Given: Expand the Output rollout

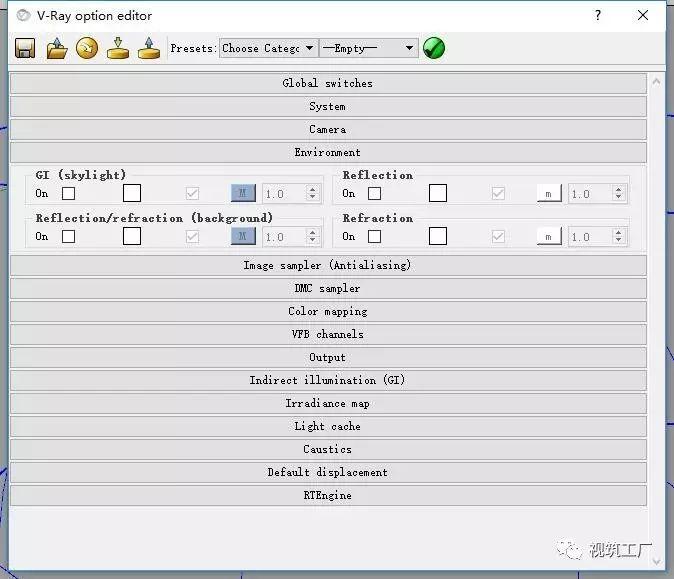Looking at the screenshot, I should click(x=328, y=357).
